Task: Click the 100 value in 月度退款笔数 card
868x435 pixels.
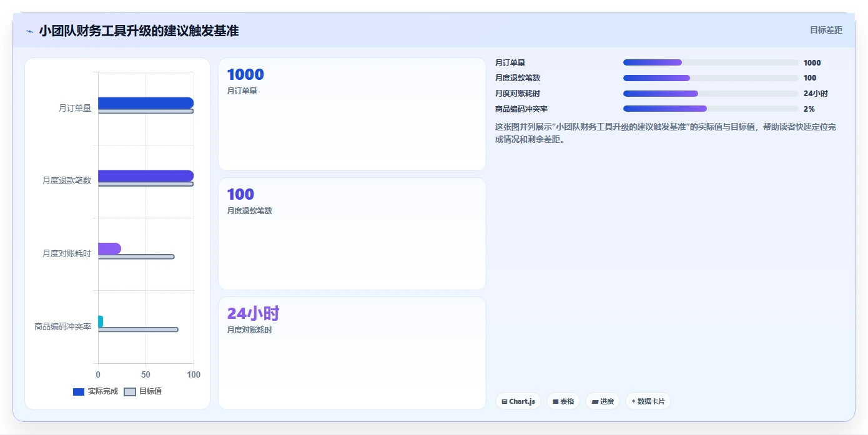Action: point(240,194)
